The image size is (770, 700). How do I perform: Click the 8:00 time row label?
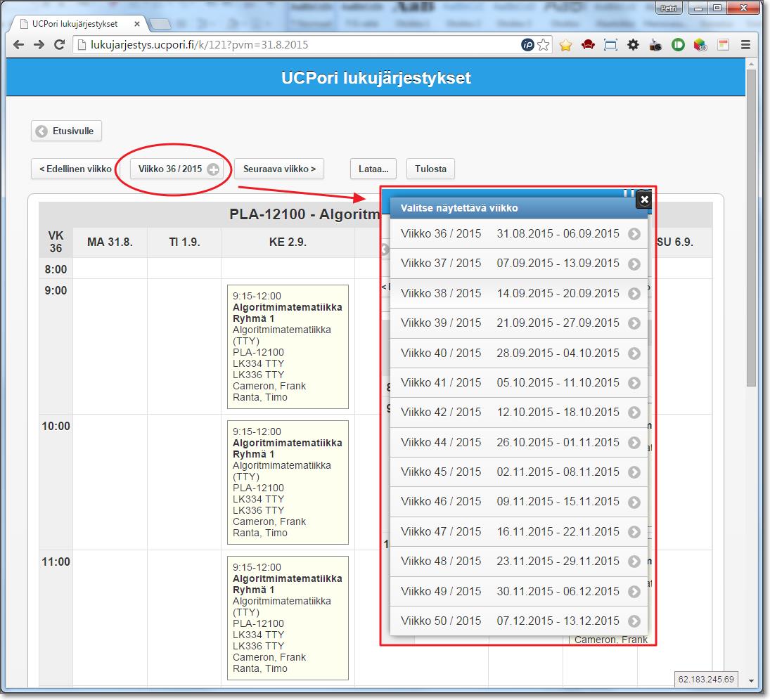[56, 269]
